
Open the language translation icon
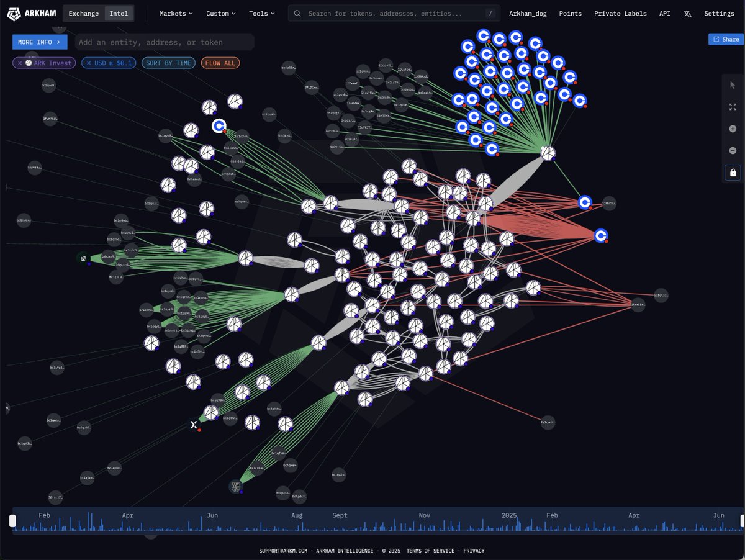(687, 14)
